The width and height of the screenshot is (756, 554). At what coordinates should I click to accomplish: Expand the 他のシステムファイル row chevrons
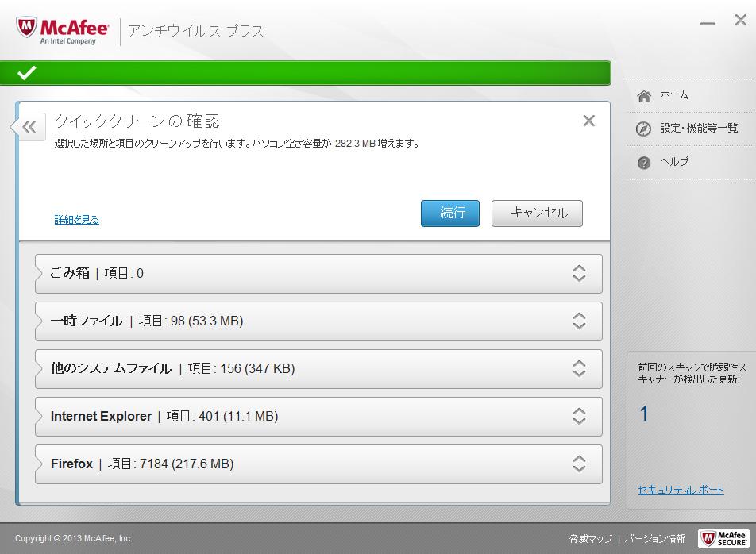[x=579, y=368]
